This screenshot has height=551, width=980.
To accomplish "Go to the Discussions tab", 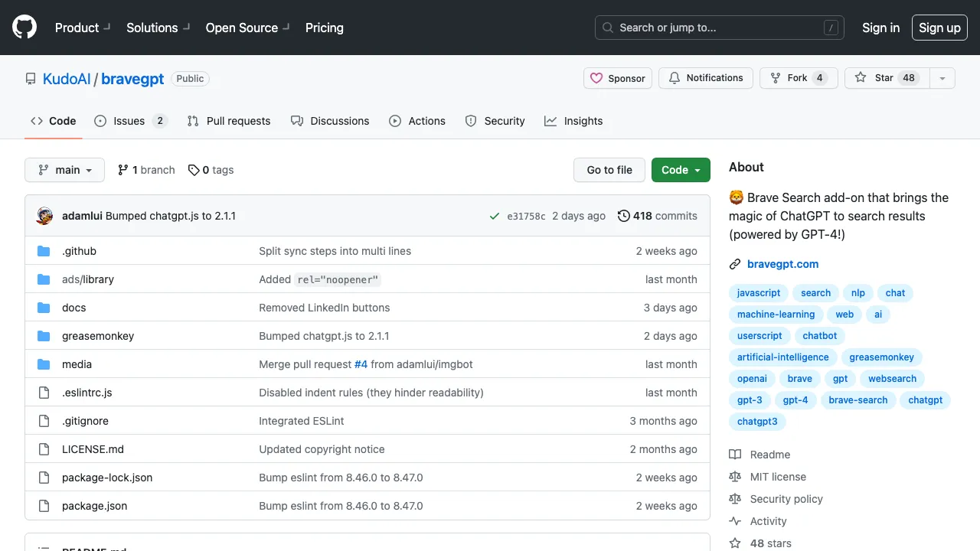I will (330, 121).
